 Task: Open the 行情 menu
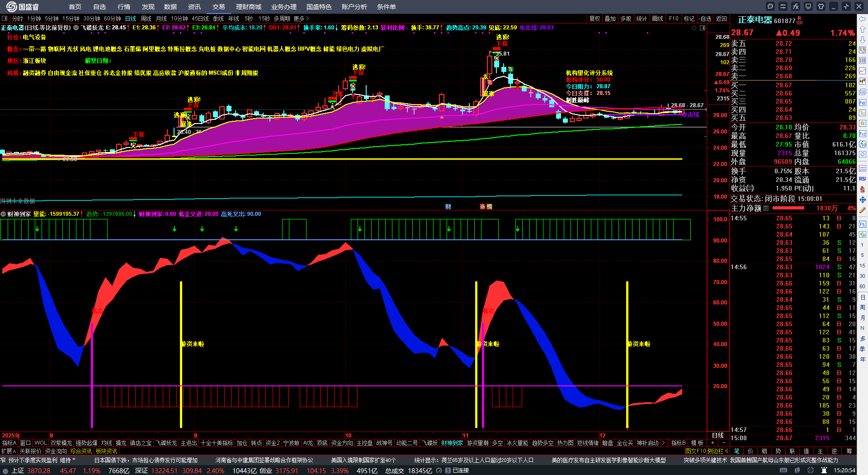(123, 7)
